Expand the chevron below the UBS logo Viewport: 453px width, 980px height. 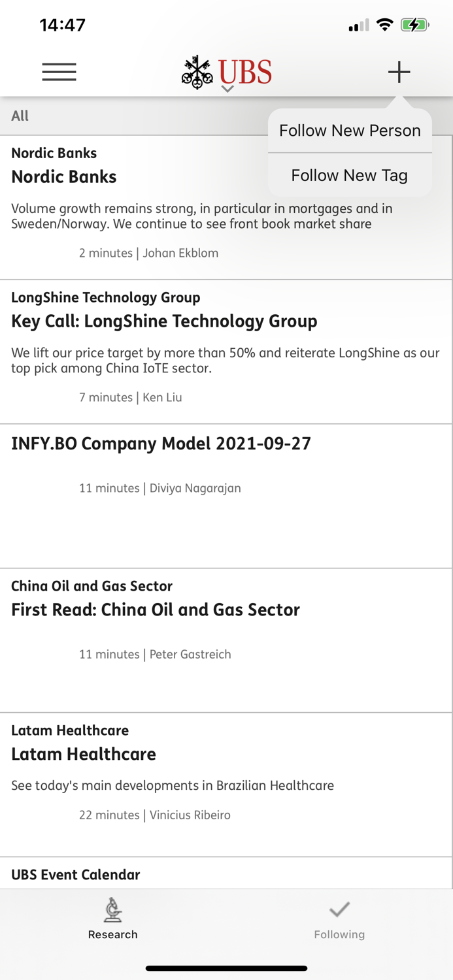[226, 87]
